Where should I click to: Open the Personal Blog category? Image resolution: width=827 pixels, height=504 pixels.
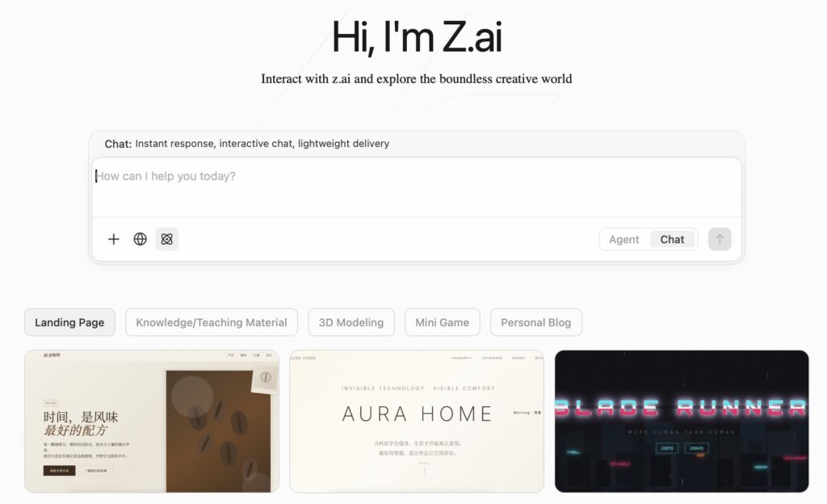point(536,322)
